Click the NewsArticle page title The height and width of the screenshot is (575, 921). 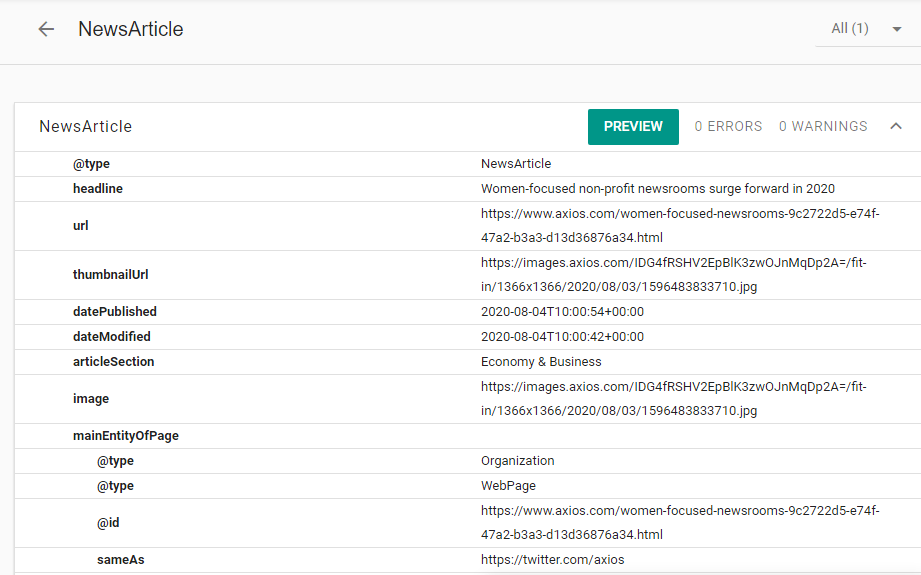click(x=130, y=29)
